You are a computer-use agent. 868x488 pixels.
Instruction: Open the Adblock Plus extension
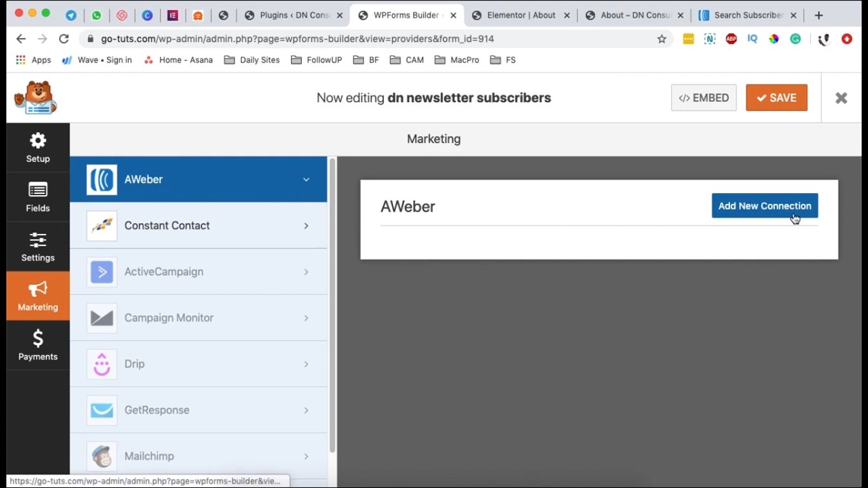point(731,39)
